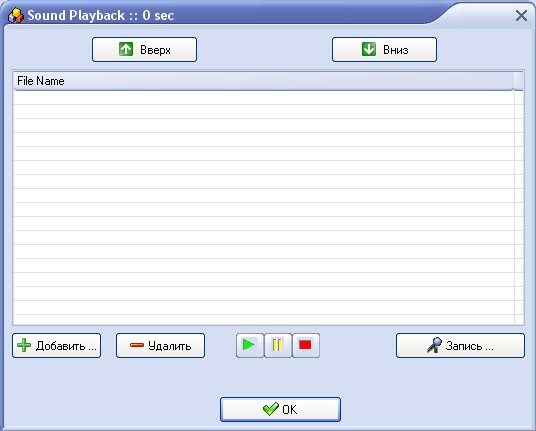Open the add file dialog via Добавить

pyautogui.click(x=56, y=346)
